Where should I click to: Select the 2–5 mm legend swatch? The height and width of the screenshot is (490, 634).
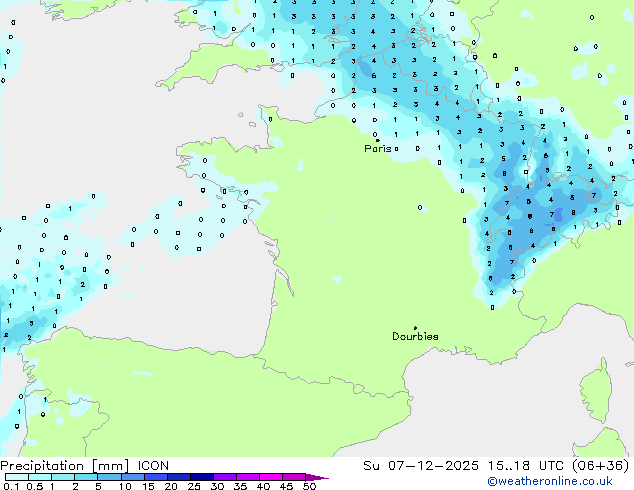click(x=86, y=477)
